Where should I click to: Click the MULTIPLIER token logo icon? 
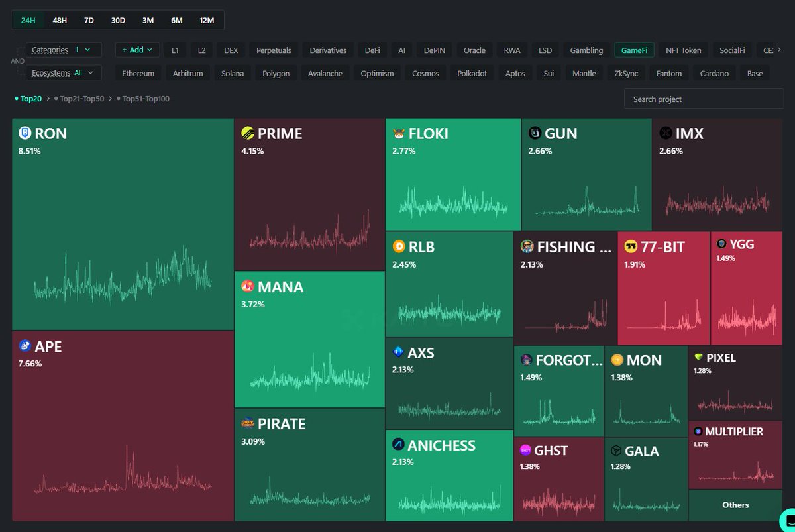pos(698,431)
